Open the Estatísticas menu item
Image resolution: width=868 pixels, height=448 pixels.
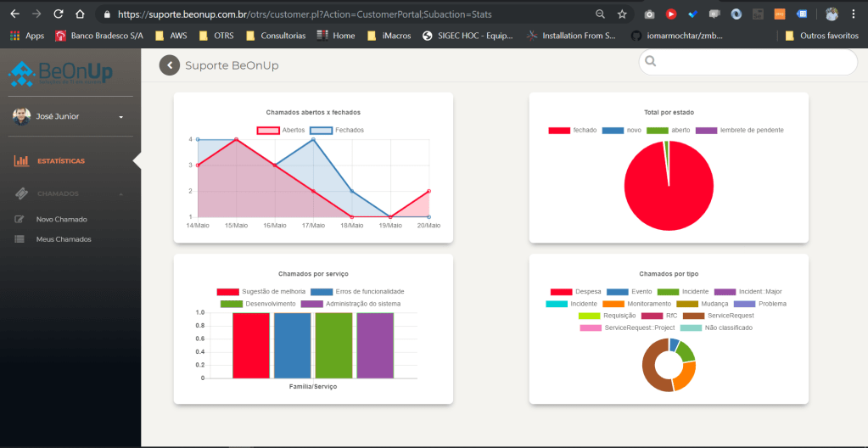[x=60, y=160]
